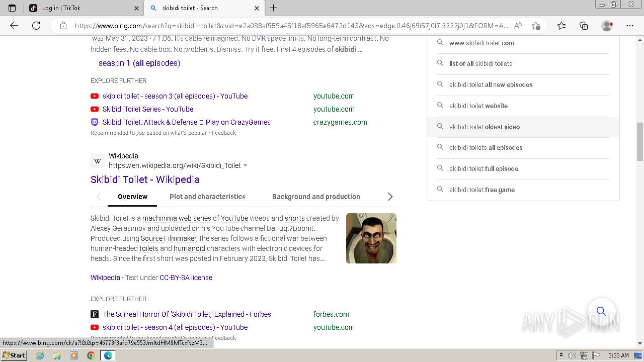Select suggestion www.skibidi toilet.com
Image resolution: width=644 pixels, height=362 pixels.
(523, 43)
